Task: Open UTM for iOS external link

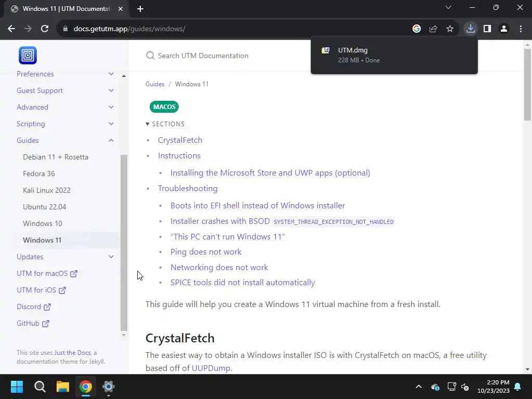Action: [41, 290]
